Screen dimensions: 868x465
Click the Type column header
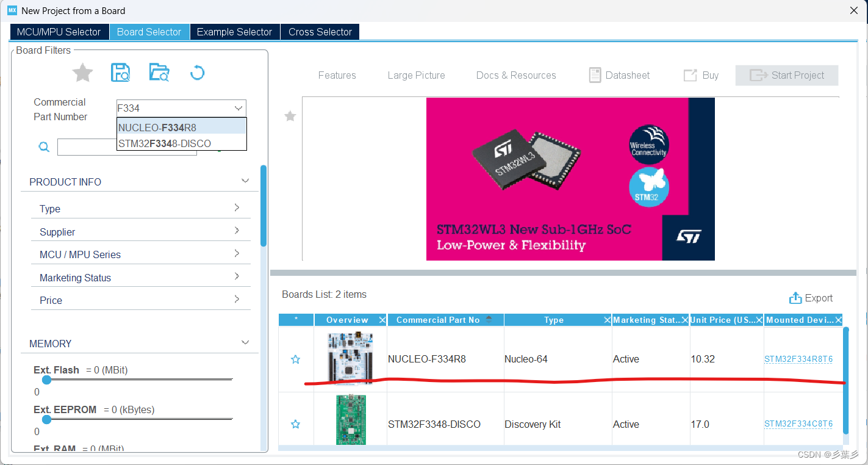tap(554, 320)
